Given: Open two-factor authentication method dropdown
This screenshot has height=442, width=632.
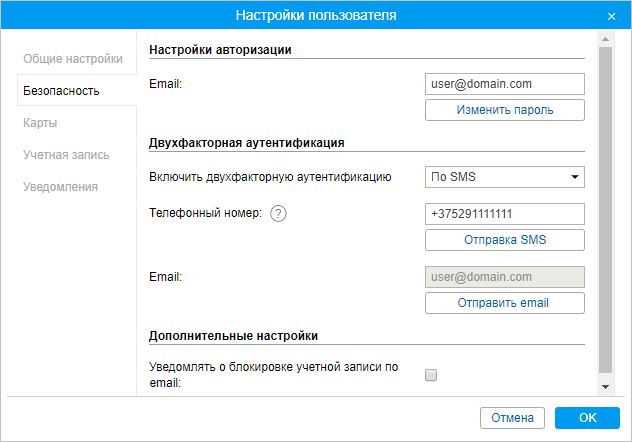Looking at the screenshot, I should 505,177.
